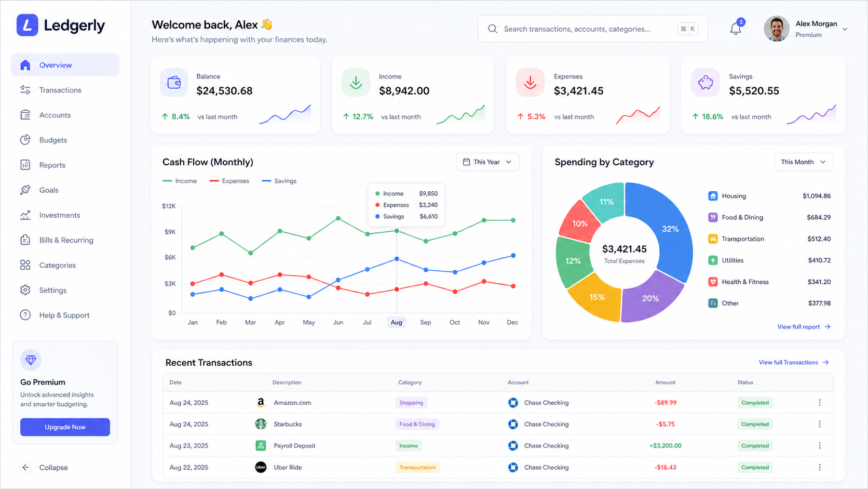Toggle the Income series in chart legend
The height and width of the screenshot is (489, 868).
(x=180, y=181)
